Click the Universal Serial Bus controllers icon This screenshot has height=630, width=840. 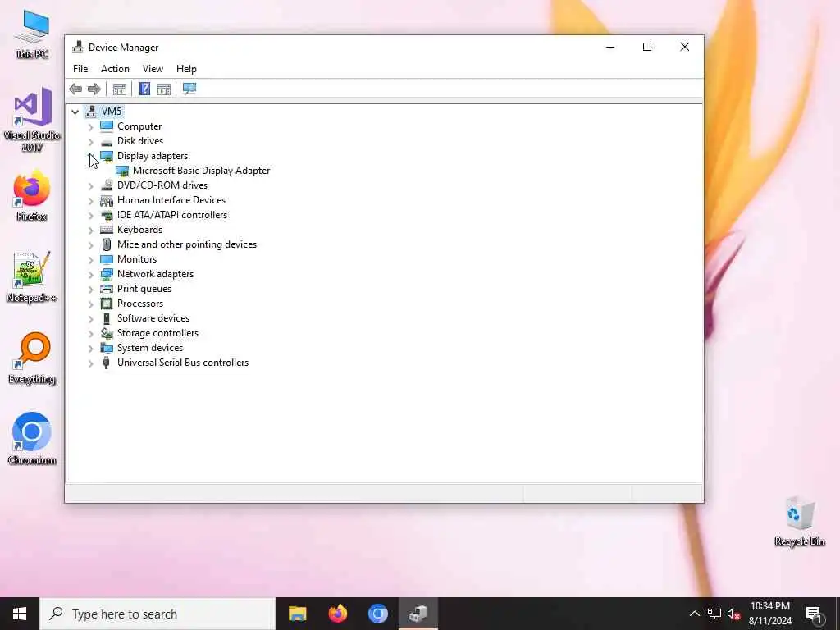click(107, 363)
